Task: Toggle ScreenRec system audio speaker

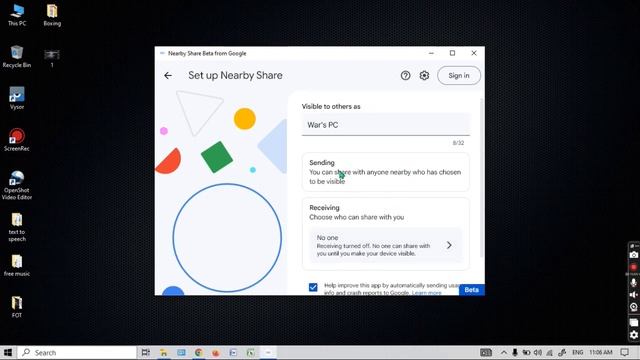Action: point(633,294)
